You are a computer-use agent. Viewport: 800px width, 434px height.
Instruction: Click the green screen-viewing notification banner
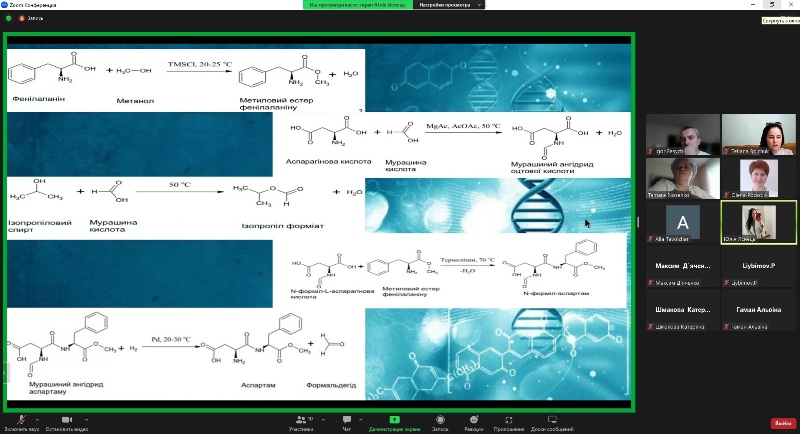pyautogui.click(x=358, y=5)
